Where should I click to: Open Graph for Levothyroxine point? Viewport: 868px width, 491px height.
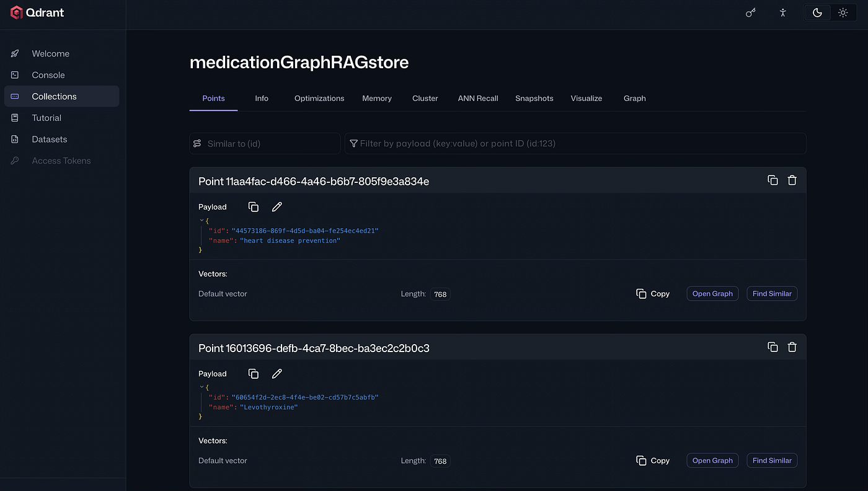712,461
